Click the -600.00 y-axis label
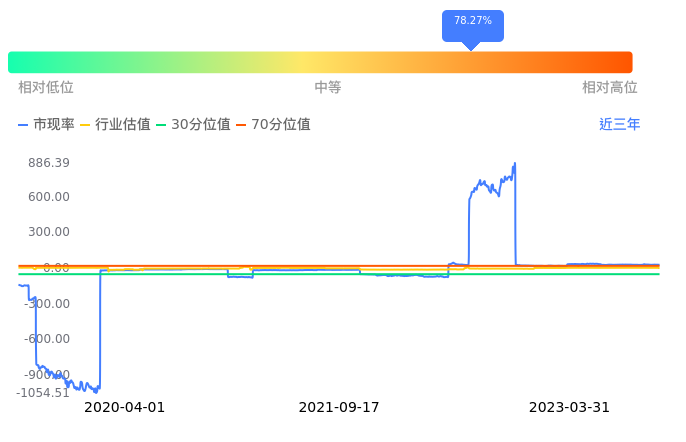The height and width of the screenshot is (442, 686). pos(46,339)
